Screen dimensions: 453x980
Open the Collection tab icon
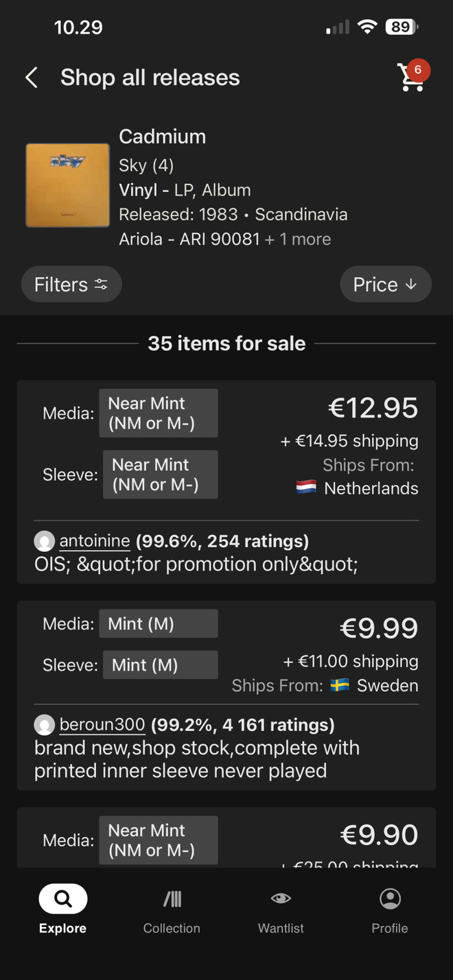coord(172,898)
